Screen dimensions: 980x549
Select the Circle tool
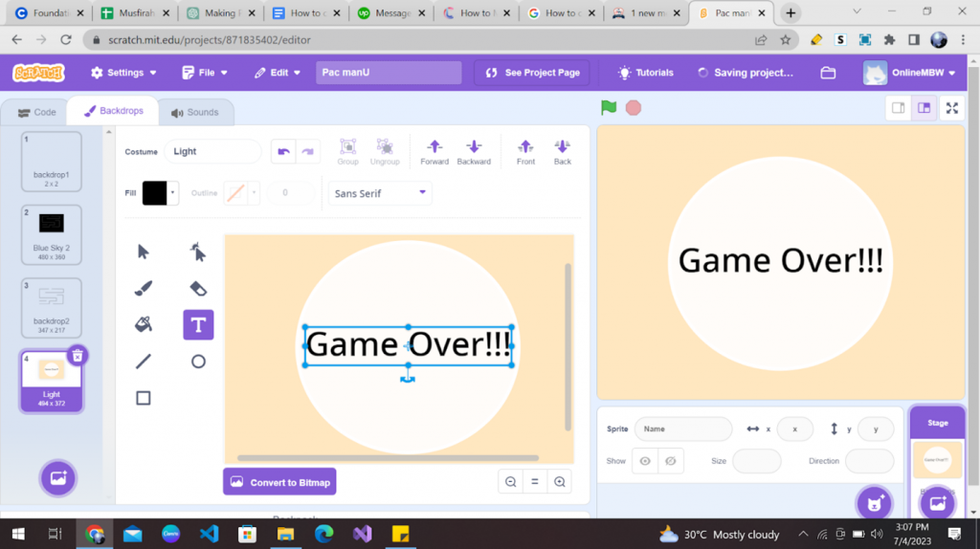click(198, 361)
